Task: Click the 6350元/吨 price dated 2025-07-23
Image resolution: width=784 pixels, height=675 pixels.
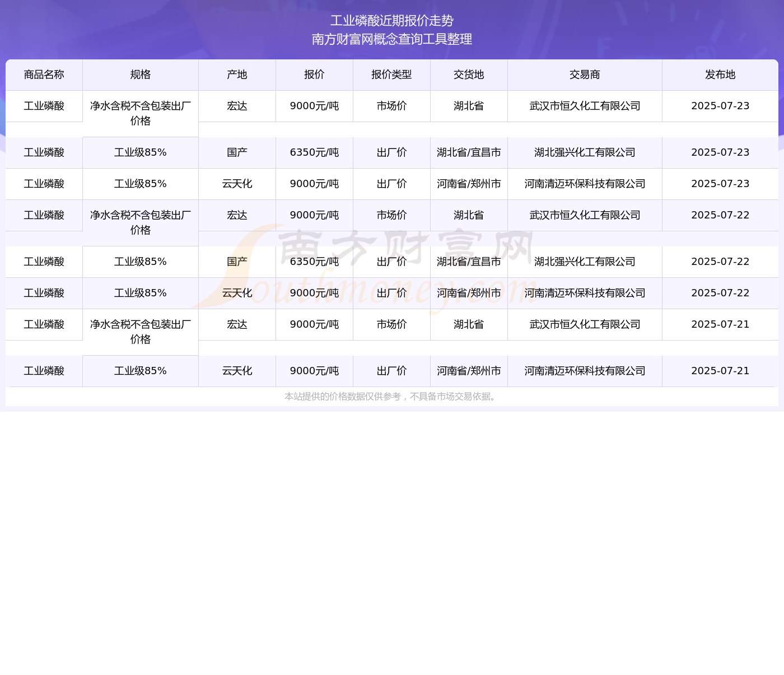Action: click(x=315, y=152)
